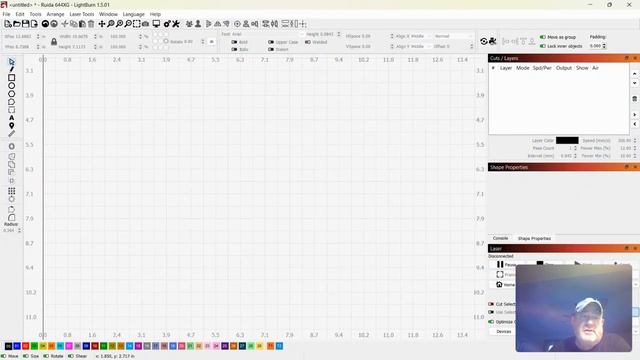640x360 pixels.
Task: Pick the red palette color swatch
Action: [25, 346]
